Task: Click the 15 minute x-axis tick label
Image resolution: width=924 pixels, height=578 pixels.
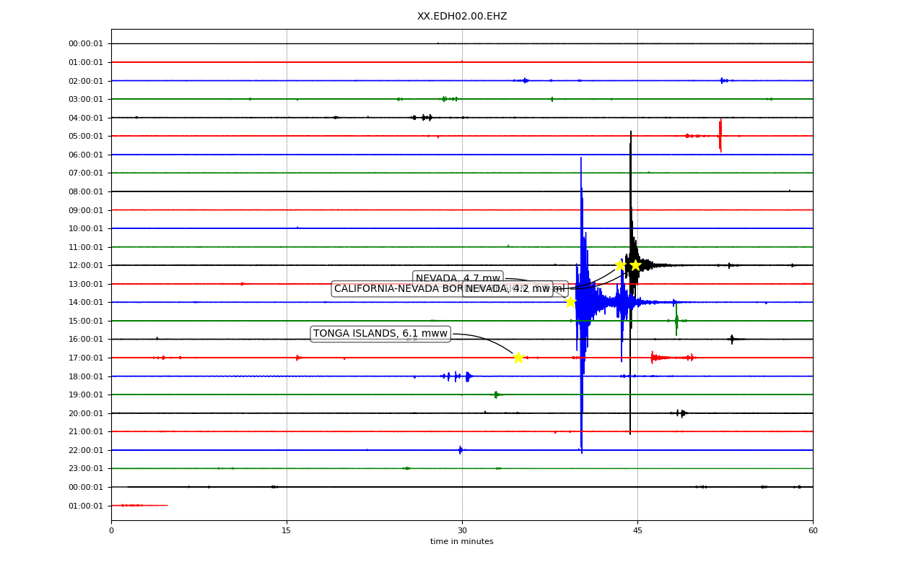Action: (287, 531)
